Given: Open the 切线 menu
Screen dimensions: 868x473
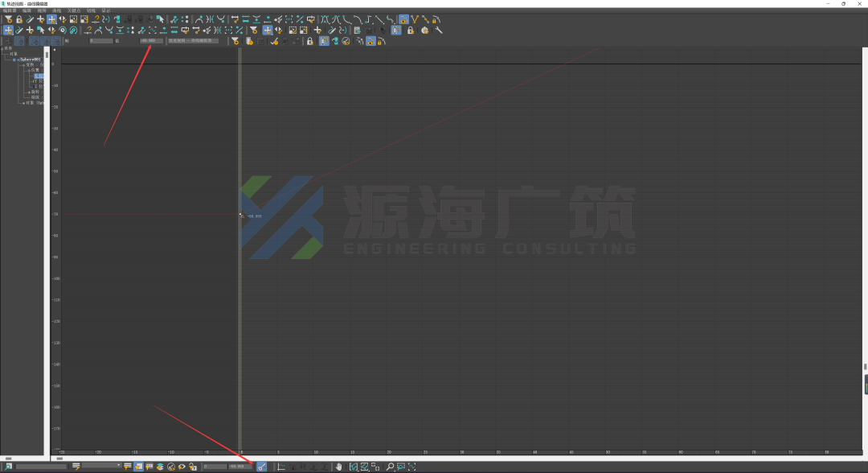Looking at the screenshot, I should [91, 11].
